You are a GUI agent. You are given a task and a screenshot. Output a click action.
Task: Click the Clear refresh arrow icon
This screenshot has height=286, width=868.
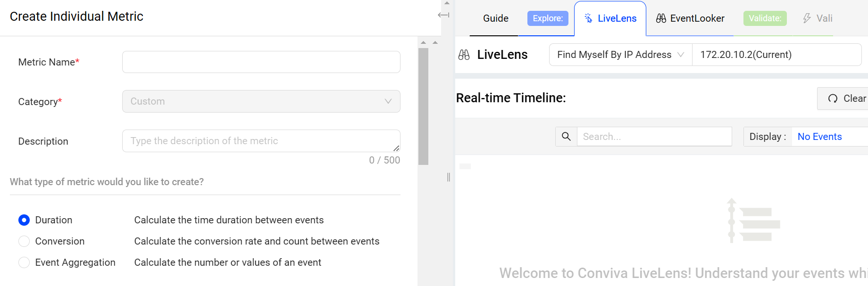point(833,98)
